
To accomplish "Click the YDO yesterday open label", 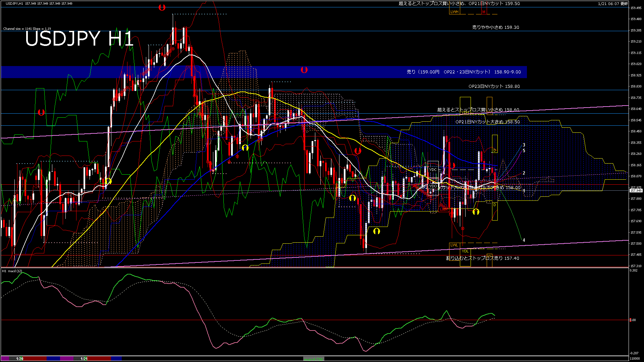I will 433,186.
